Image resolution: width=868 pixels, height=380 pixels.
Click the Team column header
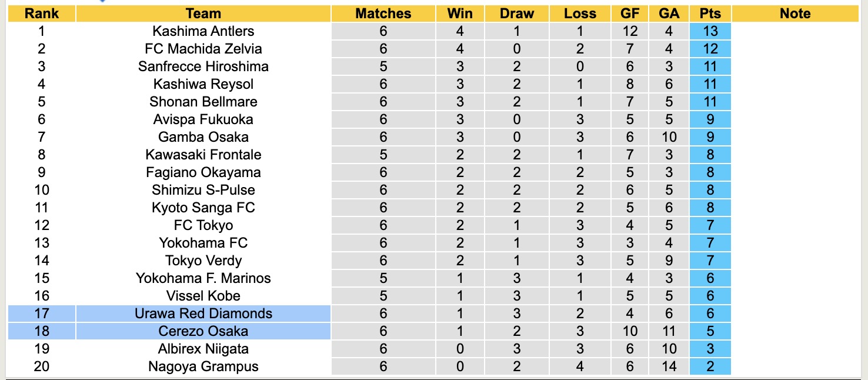(203, 14)
